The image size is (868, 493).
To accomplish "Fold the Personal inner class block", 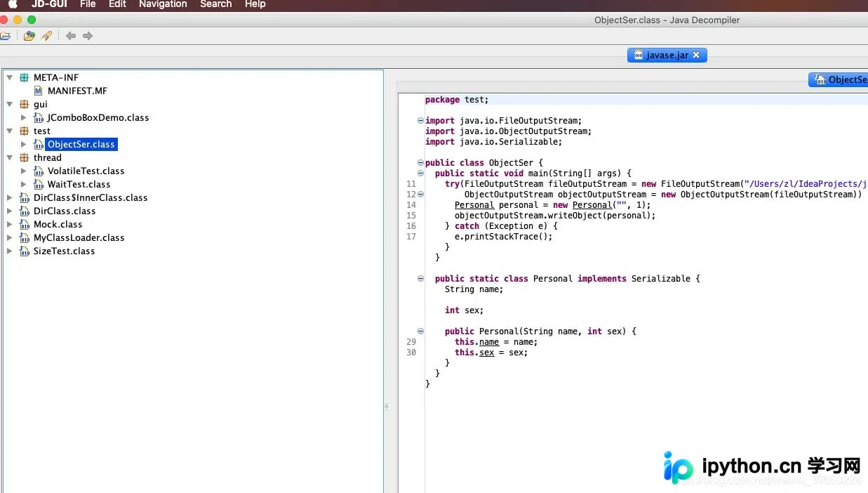I will pos(420,278).
